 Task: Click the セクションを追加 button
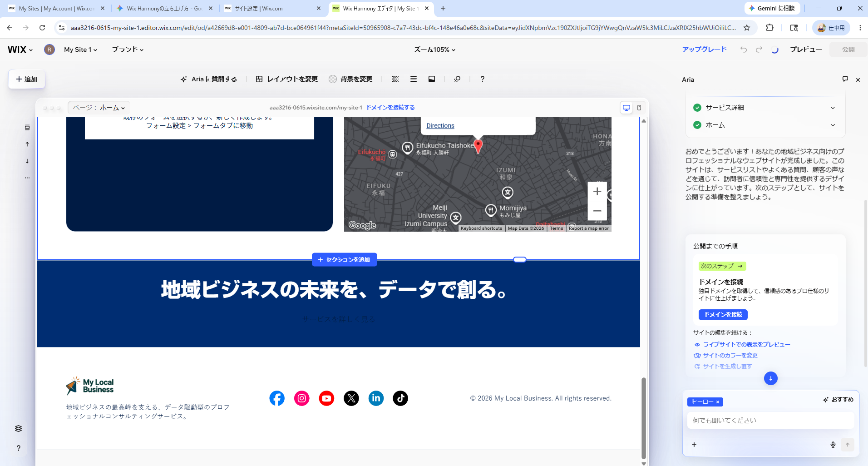point(345,260)
